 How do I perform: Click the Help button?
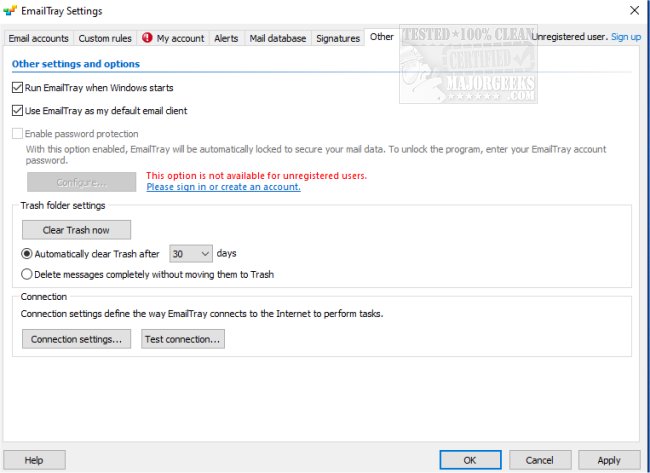[34, 460]
